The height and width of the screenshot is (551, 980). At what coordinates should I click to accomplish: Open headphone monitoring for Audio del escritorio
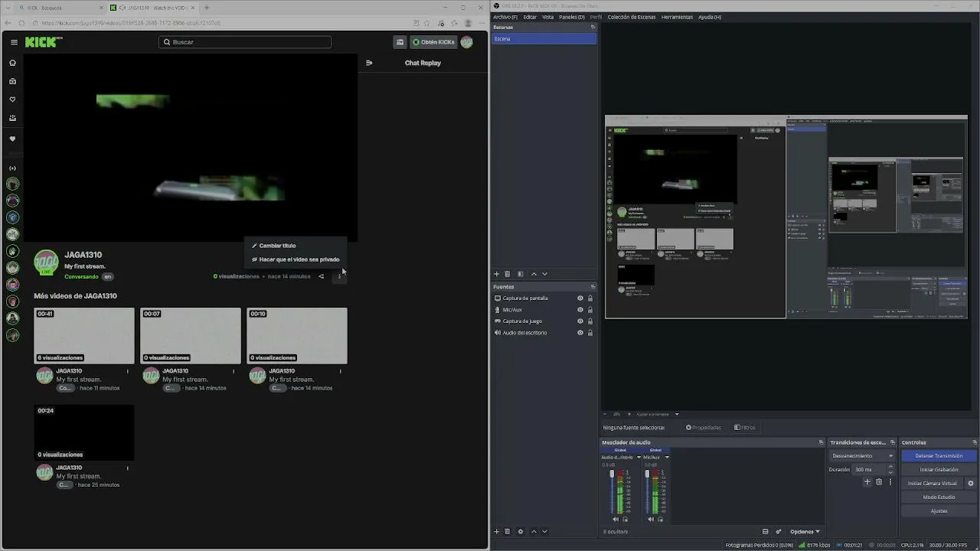point(625,519)
